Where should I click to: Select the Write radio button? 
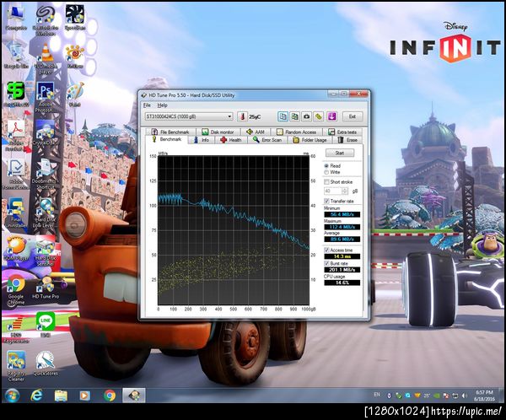pos(326,172)
